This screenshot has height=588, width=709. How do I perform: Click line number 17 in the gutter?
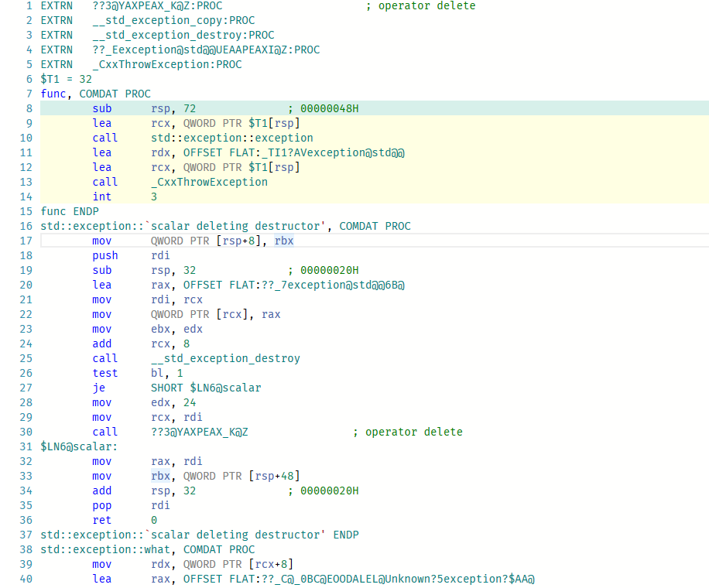[x=26, y=241]
